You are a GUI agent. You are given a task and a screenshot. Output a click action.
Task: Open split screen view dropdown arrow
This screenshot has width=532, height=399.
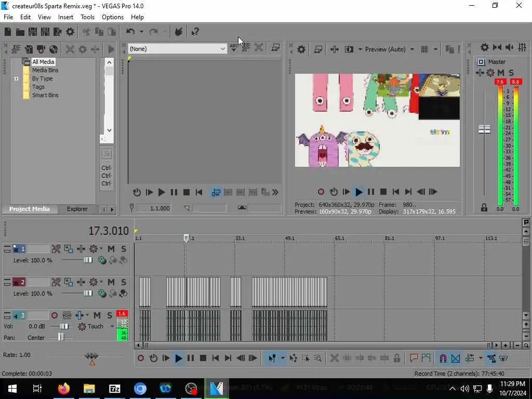pos(360,49)
